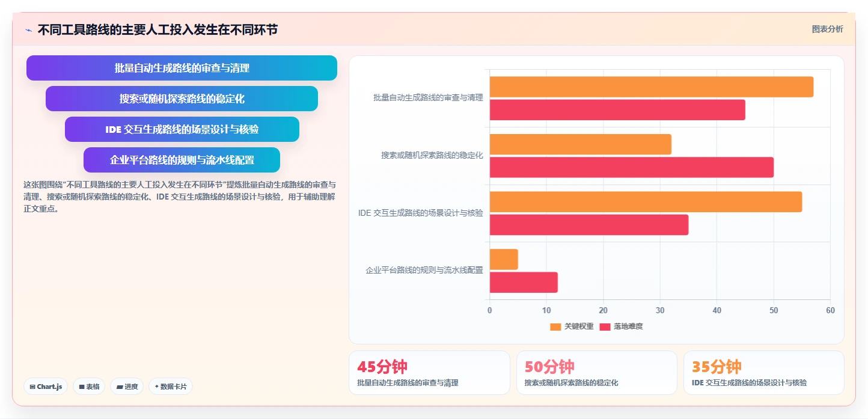Click the orange 关键权重 legend swatch
The image size is (868, 419).
(x=555, y=326)
